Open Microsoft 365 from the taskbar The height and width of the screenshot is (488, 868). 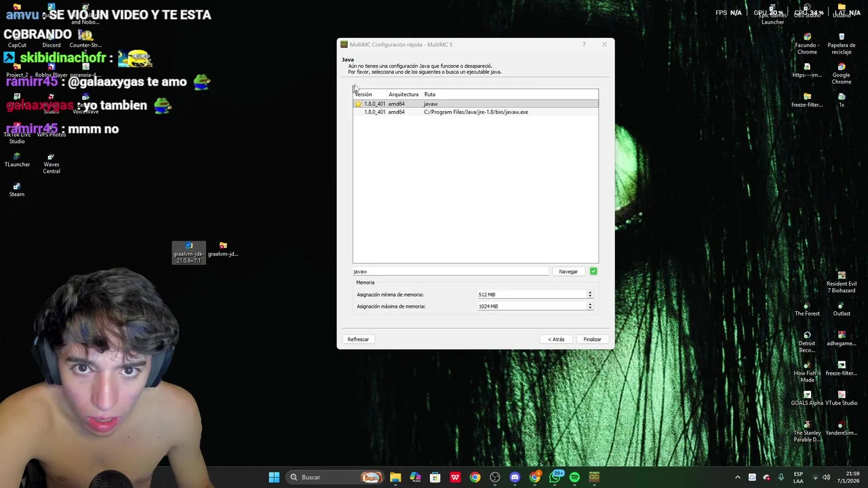click(415, 477)
